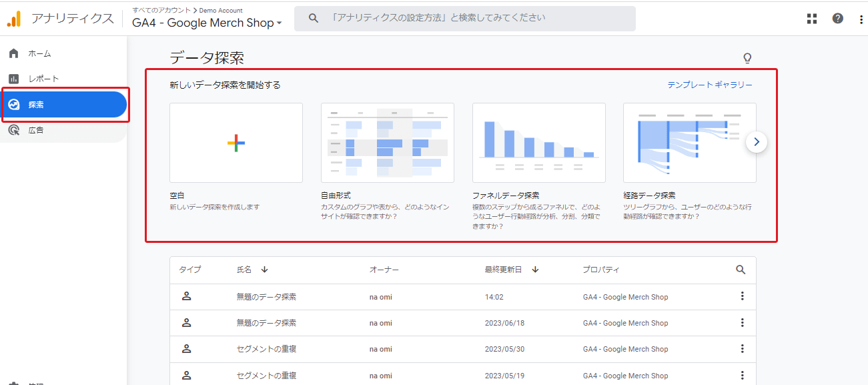The height and width of the screenshot is (385, 868).
Task: Open options for 2023/05/30 exploration row
Action: coord(742,349)
